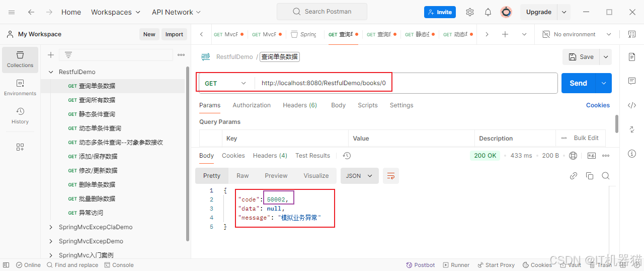The height and width of the screenshot is (271, 644).
Task: Open HTTP method GET dropdown
Action: point(225,83)
